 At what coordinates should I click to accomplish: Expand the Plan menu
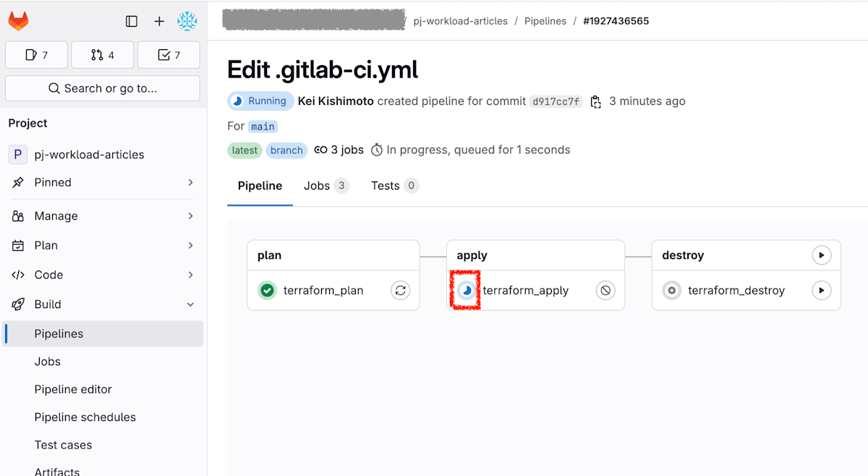point(103,245)
